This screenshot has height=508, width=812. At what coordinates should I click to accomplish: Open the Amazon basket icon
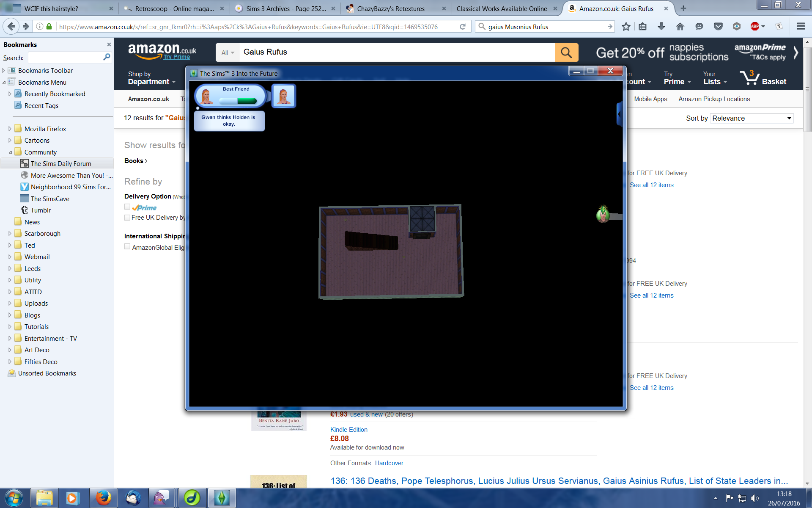(749, 77)
